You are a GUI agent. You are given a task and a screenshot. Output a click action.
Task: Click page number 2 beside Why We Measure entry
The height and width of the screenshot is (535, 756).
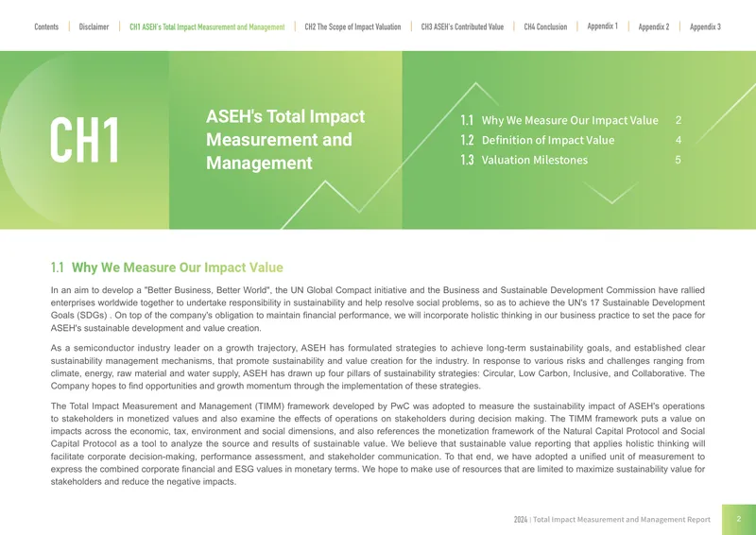click(x=678, y=120)
